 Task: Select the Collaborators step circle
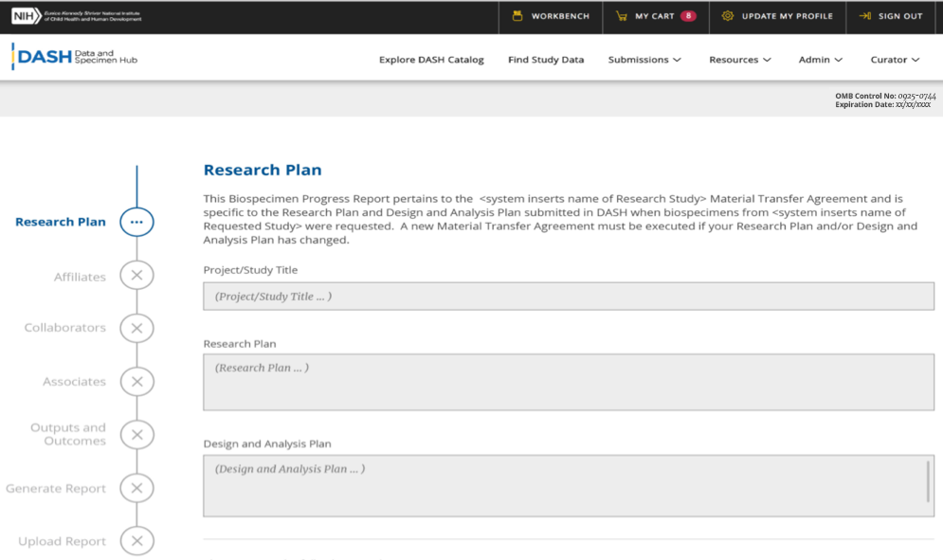coord(136,328)
